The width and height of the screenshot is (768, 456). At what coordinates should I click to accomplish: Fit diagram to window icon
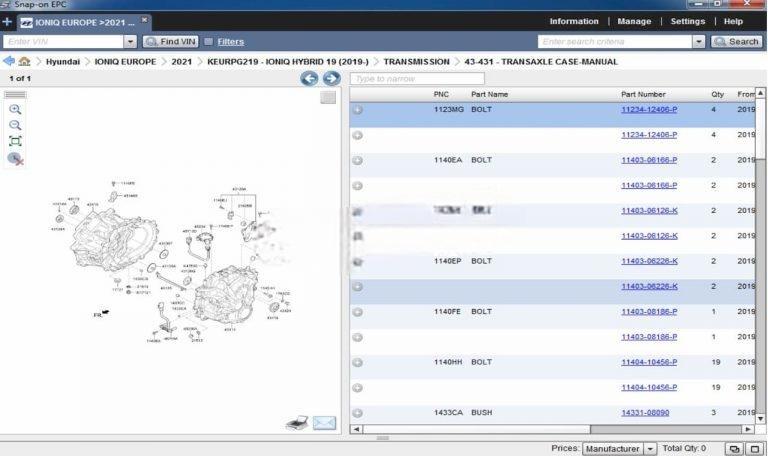click(15, 142)
